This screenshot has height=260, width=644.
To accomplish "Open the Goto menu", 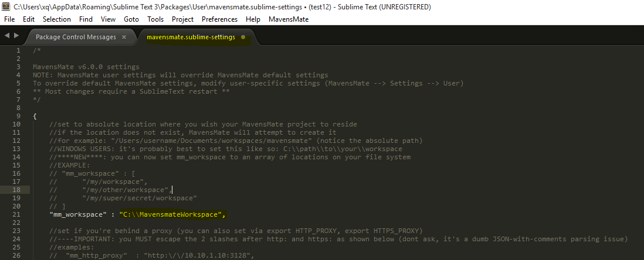I will 131,19.
